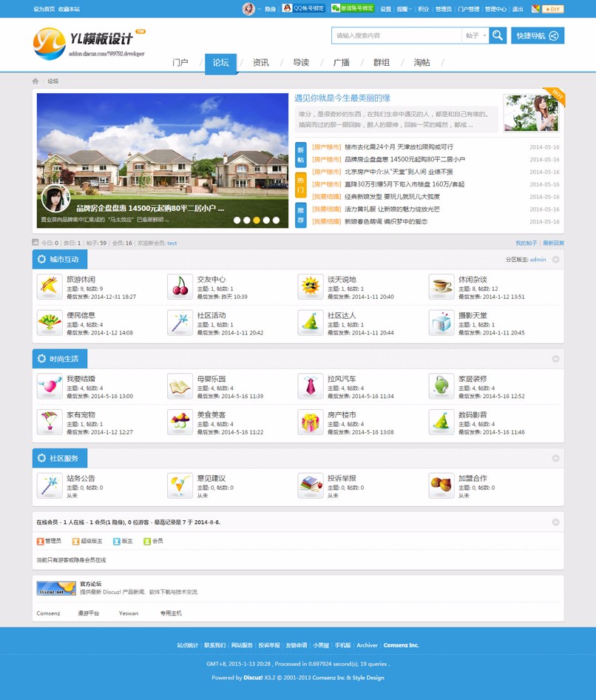Click the 美食美客 forum icon

(180, 422)
